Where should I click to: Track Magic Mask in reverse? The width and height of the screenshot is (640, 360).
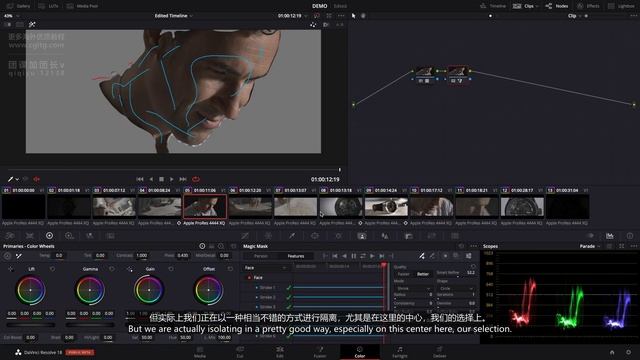(x=344, y=256)
